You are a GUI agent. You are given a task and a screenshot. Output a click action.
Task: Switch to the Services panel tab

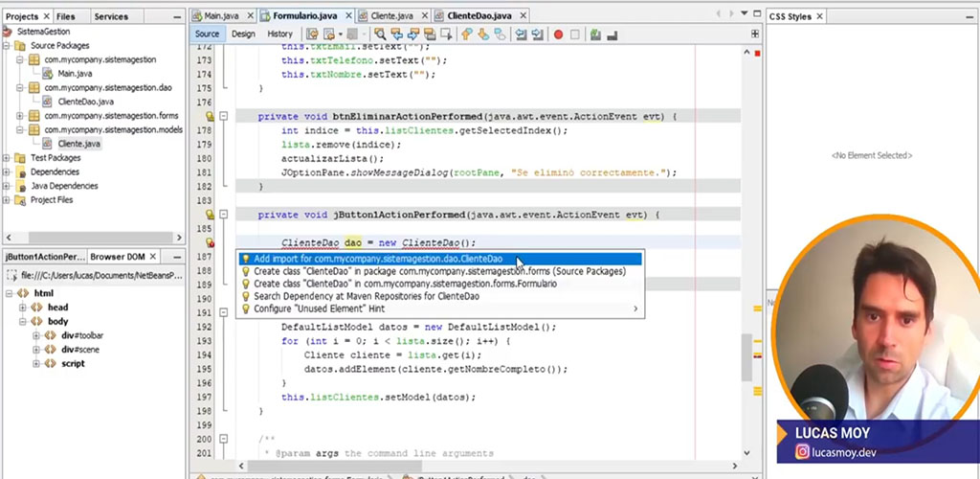click(x=111, y=16)
